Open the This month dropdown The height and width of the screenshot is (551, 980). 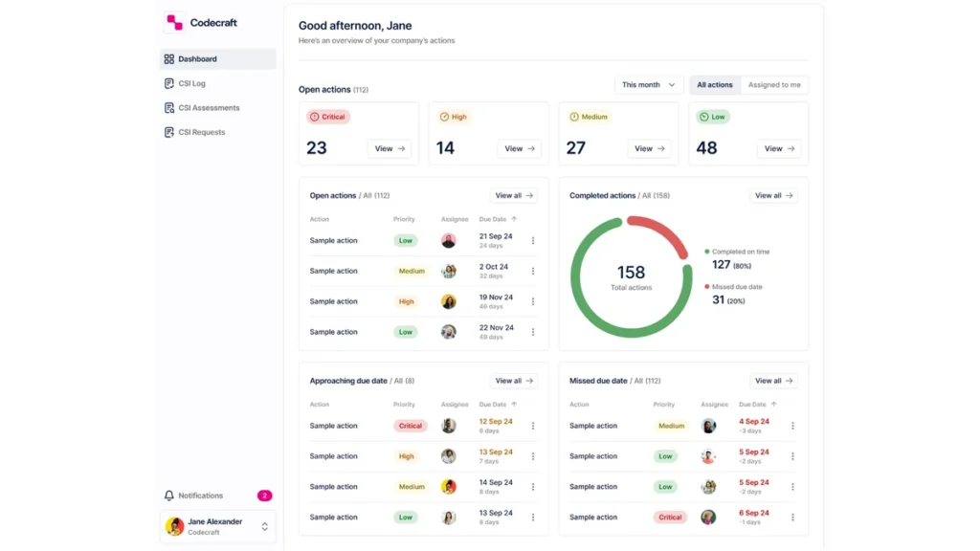tap(648, 85)
